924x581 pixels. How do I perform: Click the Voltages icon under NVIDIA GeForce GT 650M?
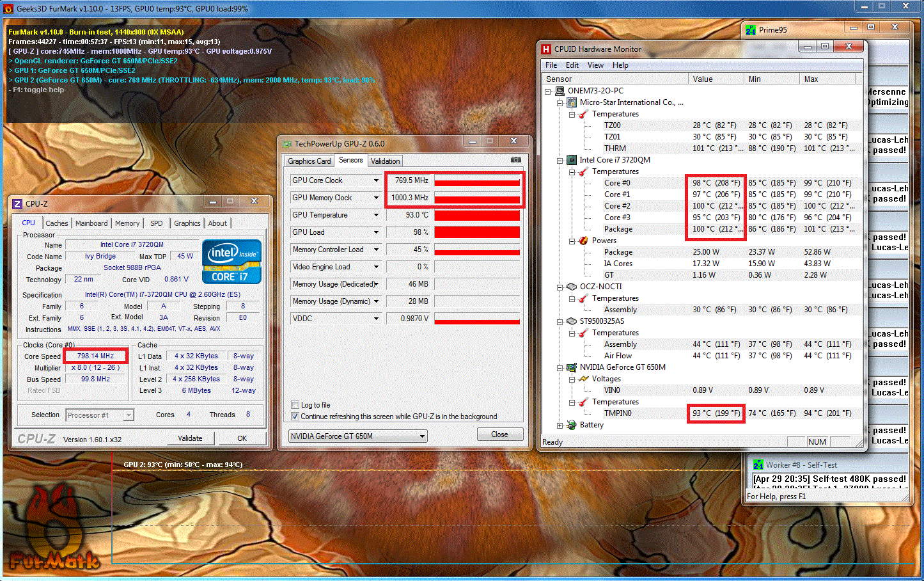583,379
